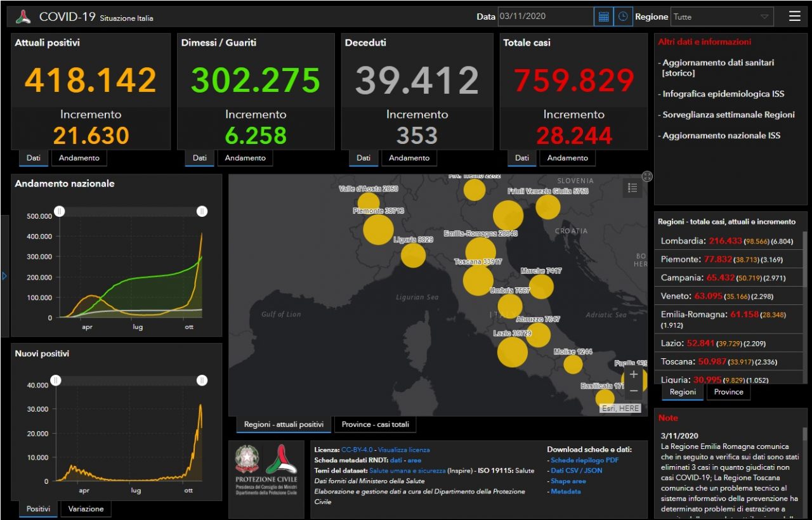Open the Regione dropdown
This screenshot has height=520, width=812.
pos(721,17)
